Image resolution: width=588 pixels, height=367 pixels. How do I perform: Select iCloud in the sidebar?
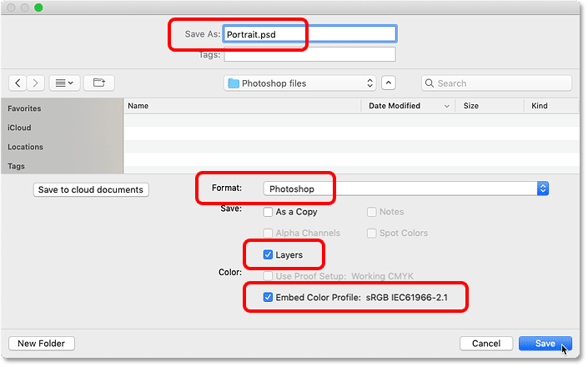pos(19,128)
